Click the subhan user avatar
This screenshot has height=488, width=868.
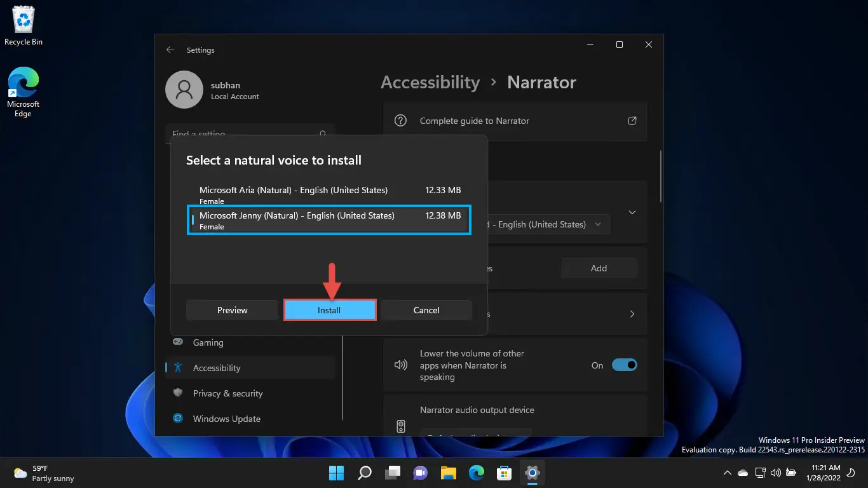[184, 90]
